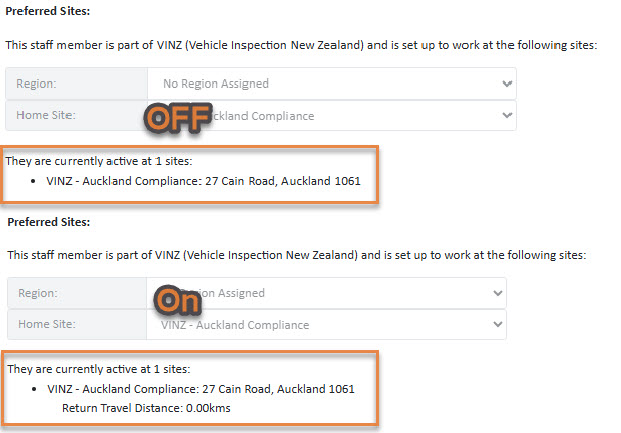Click the chevron arrow of the Home Site dropdown in the OFF example
This screenshot has height=433, width=621.
(507, 115)
